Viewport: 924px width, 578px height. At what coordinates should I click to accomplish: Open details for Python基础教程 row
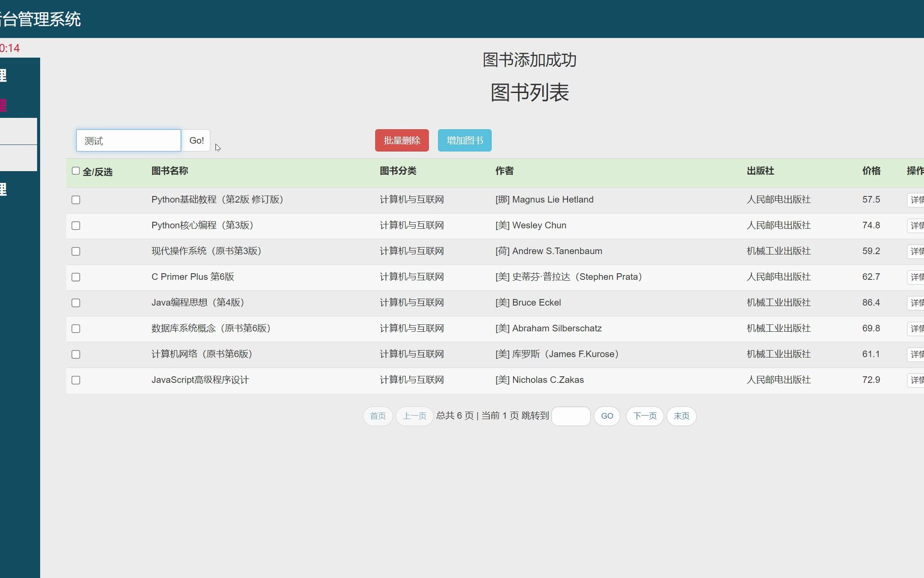(x=916, y=200)
